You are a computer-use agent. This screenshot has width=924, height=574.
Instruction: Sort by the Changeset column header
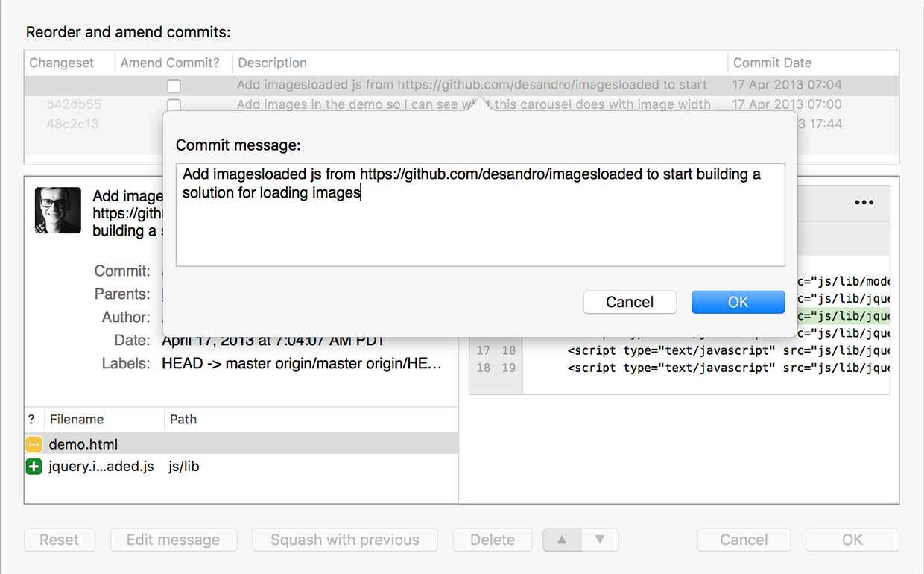[x=62, y=63]
